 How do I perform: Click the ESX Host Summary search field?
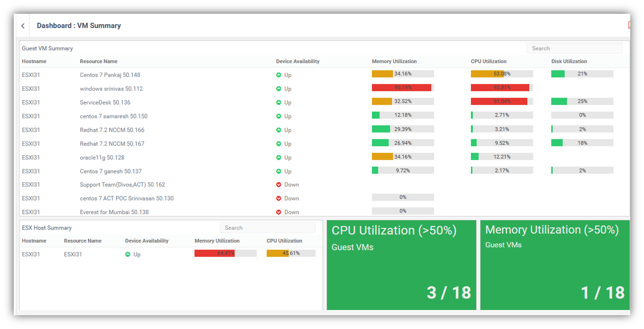267,228
